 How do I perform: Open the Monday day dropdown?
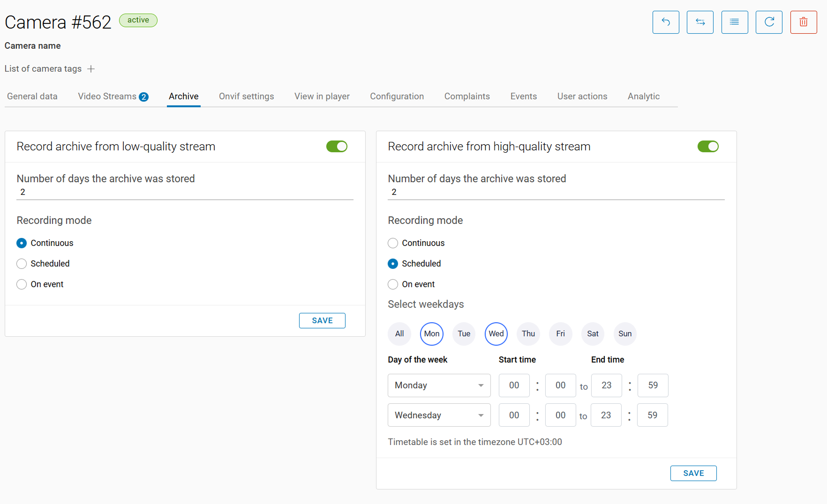(439, 385)
